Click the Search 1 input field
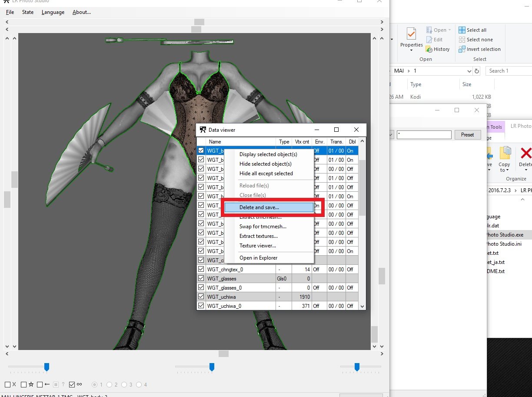The width and height of the screenshot is (532, 397). pos(509,71)
